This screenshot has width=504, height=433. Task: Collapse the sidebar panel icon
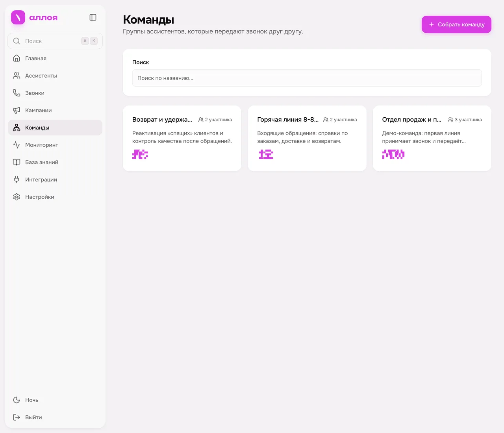pyautogui.click(x=93, y=17)
